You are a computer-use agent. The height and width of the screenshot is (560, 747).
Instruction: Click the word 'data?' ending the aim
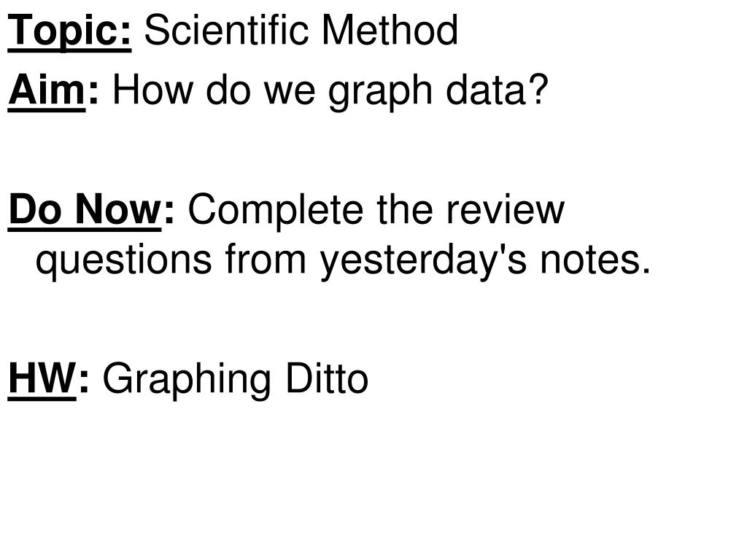tap(497, 90)
